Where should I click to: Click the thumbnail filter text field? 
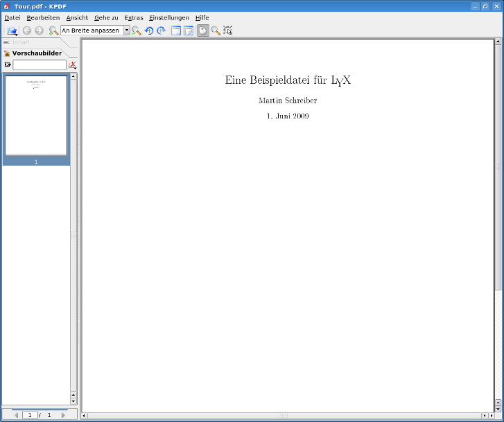[40, 64]
